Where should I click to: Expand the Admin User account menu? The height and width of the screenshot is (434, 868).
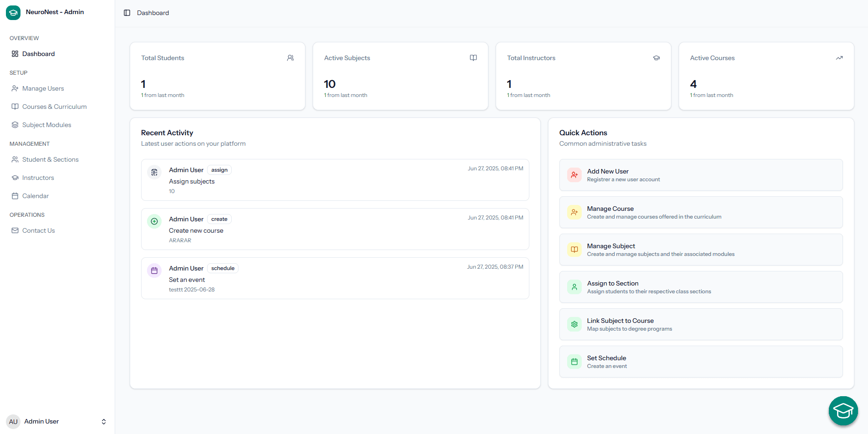point(103,422)
